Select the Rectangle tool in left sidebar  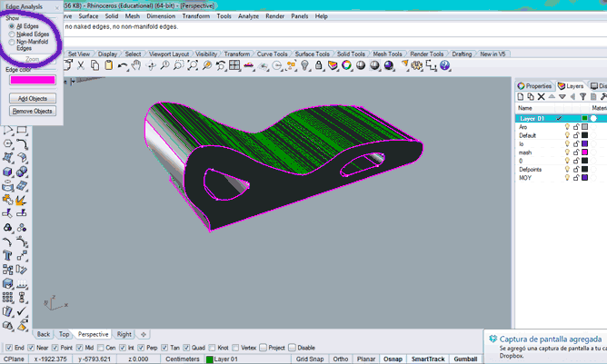coord(22,130)
